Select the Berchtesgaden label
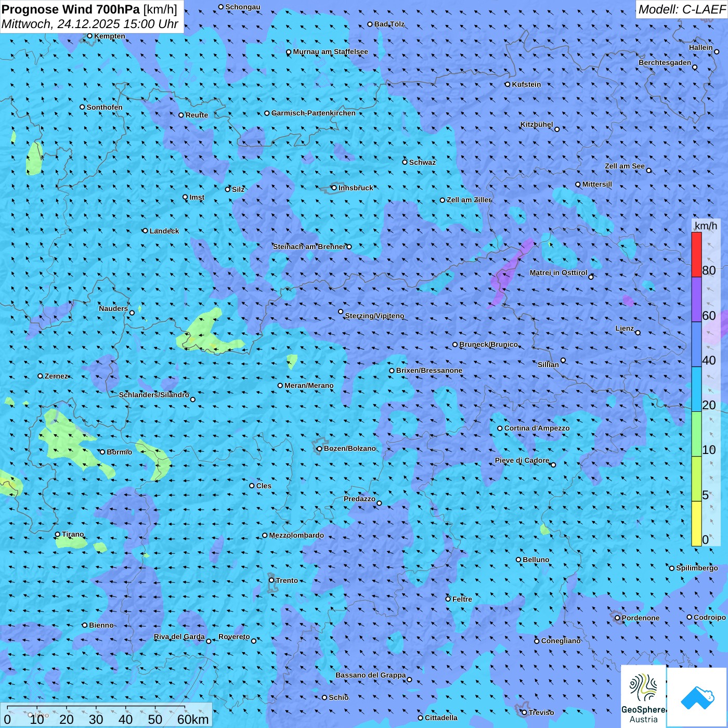Viewport: 728px width, 728px height. (665, 62)
